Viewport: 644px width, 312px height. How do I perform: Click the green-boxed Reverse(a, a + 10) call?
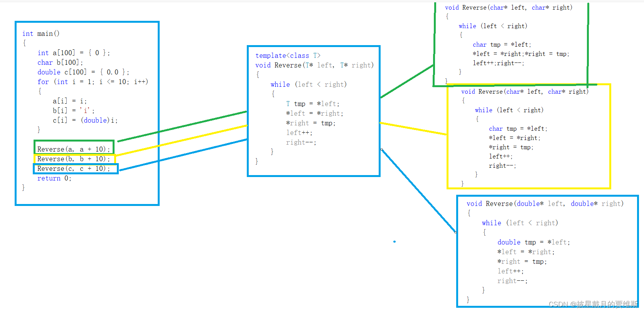[x=74, y=149]
